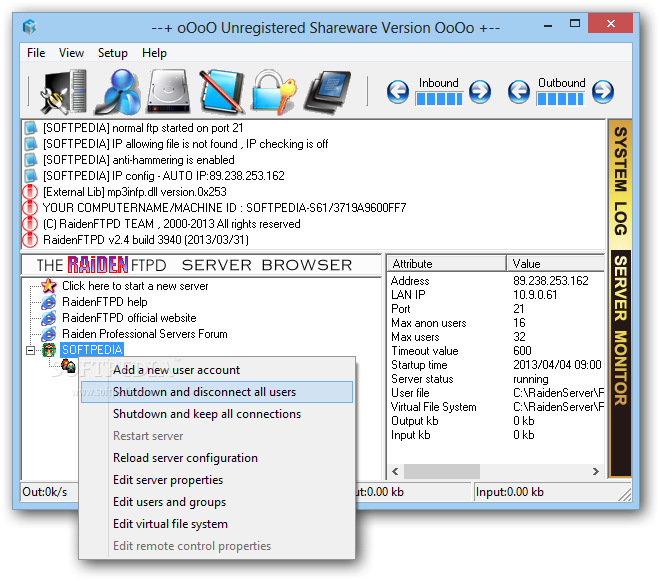Choose Shutdown and disconnect all users
Viewport: 660px width, 580px height.
217,392
